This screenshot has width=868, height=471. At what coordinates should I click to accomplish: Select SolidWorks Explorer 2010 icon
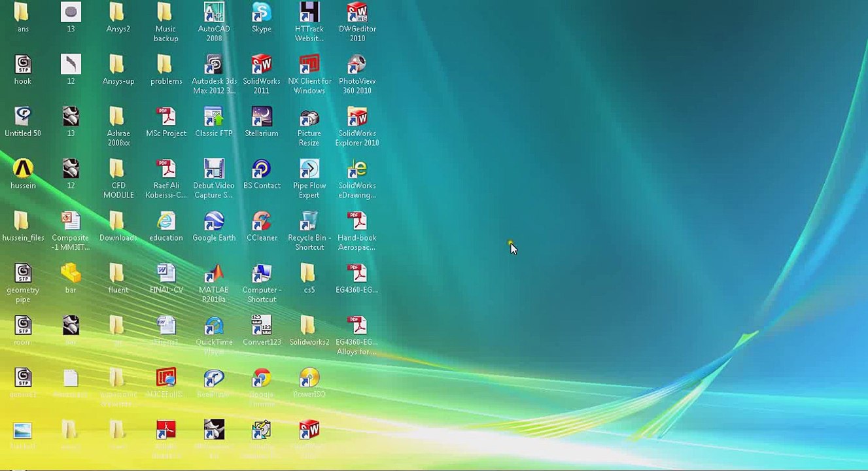[357, 117]
